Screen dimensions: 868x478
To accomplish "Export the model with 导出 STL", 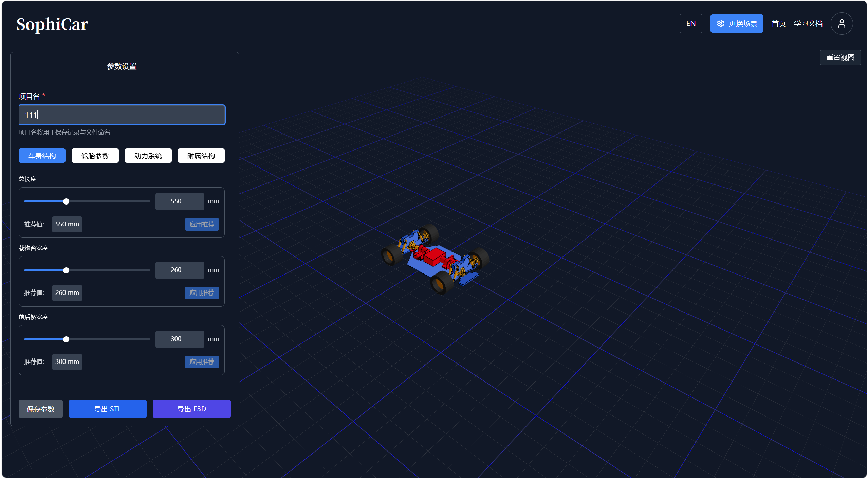I will click(108, 409).
